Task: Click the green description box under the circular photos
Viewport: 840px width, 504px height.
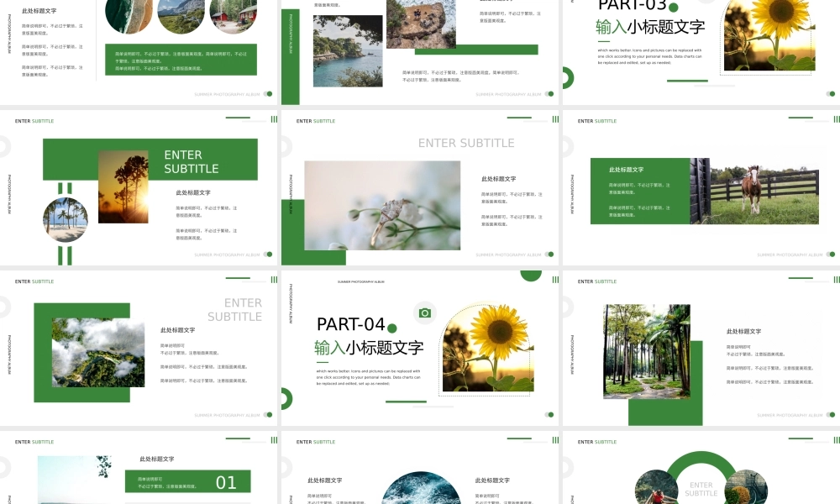Action: click(181, 60)
